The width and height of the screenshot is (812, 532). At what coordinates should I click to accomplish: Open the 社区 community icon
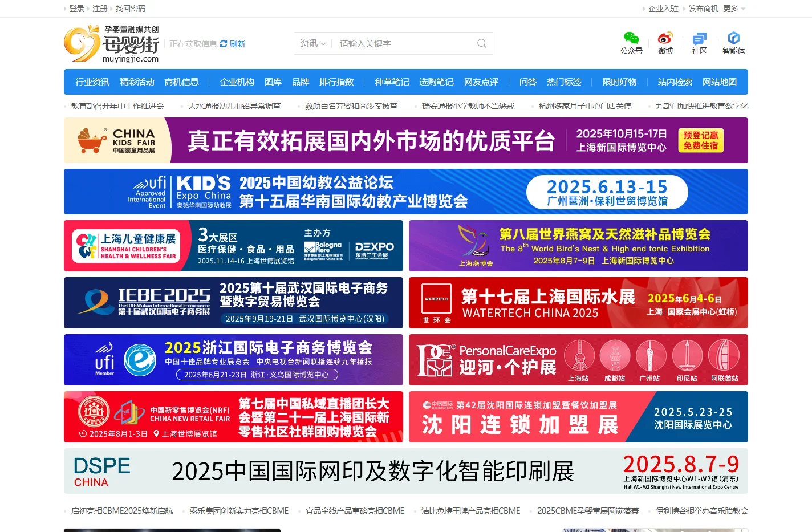[x=699, y=43]
